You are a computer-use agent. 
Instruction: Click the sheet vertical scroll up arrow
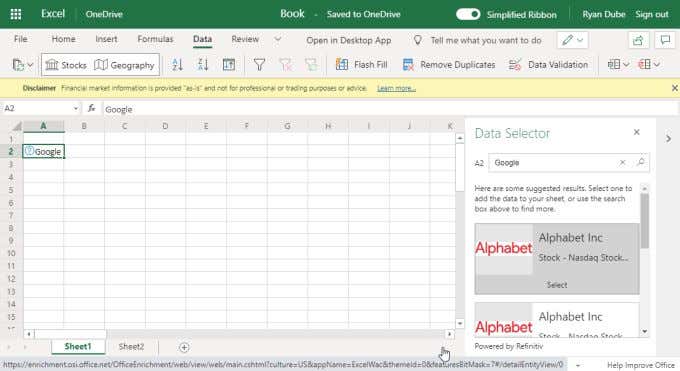pyautogui.click(x=460, y=138)
